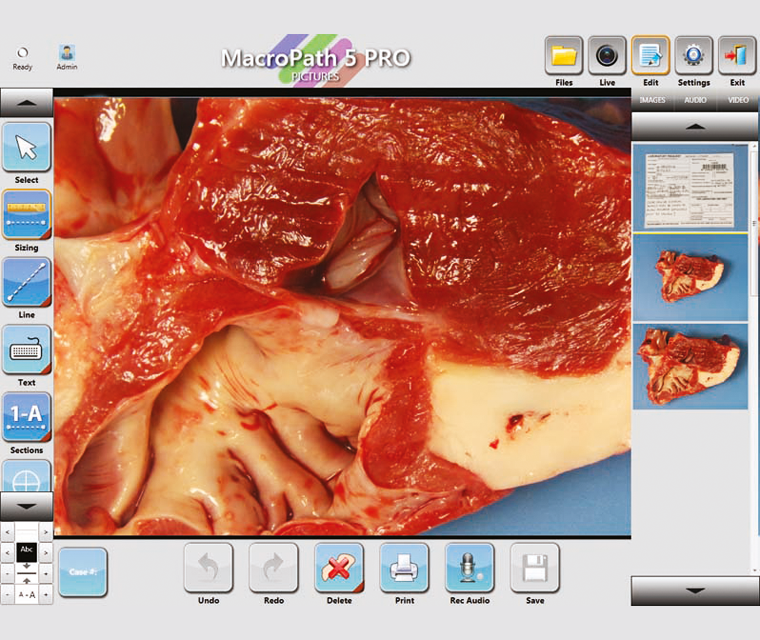Click the Rec Audio microphone button
Image resolution: width=760 pixels, height=640 pixels.
[x=469, y=568]
